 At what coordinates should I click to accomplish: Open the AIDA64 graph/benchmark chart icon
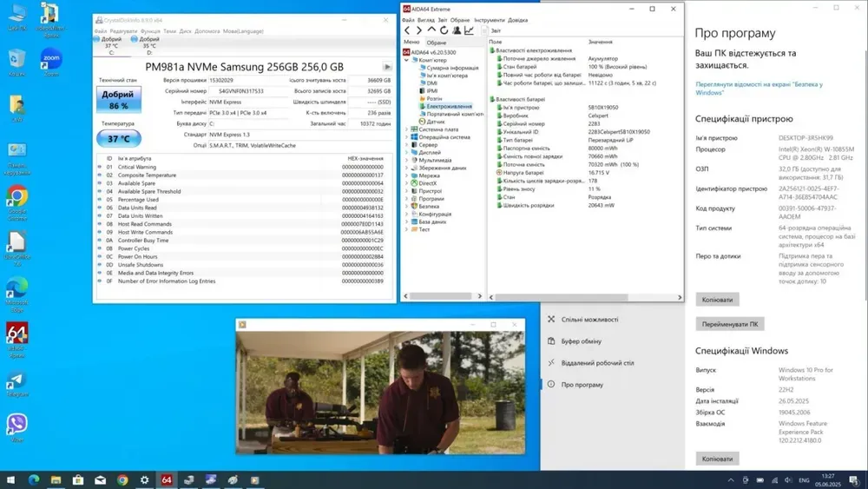point(470,30)
